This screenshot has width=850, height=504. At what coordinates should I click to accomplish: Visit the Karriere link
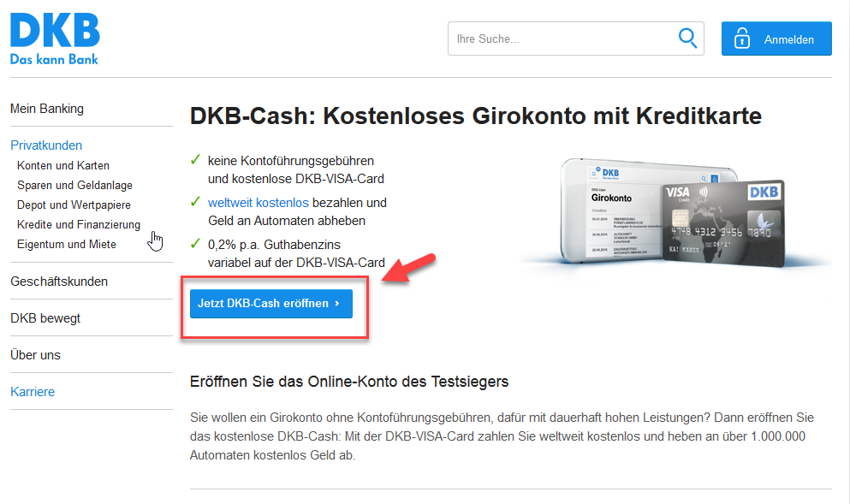(33, 391)
